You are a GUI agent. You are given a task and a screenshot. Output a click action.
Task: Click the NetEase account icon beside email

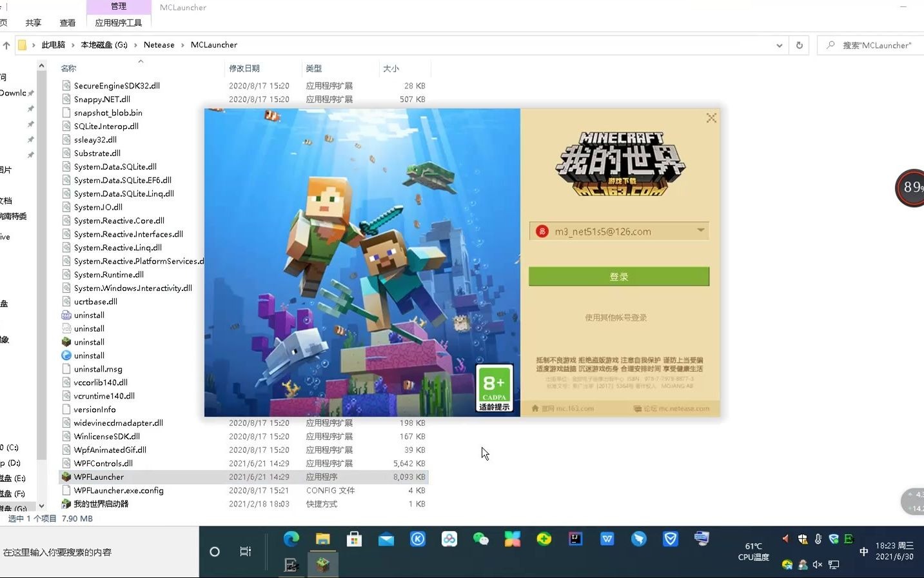pos(542,231)
